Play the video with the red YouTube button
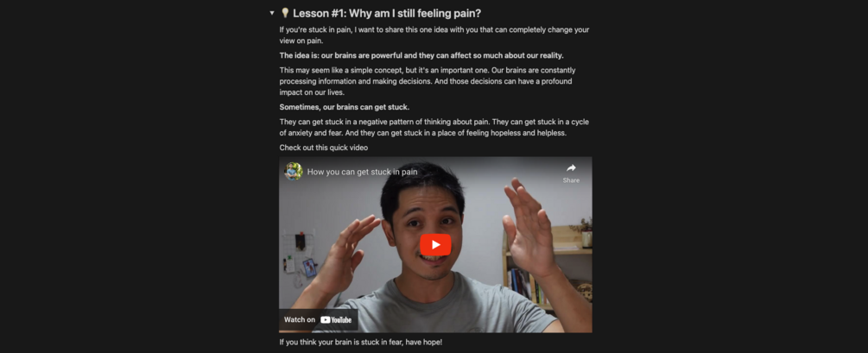868x353 pixels. tap(435, 244)
